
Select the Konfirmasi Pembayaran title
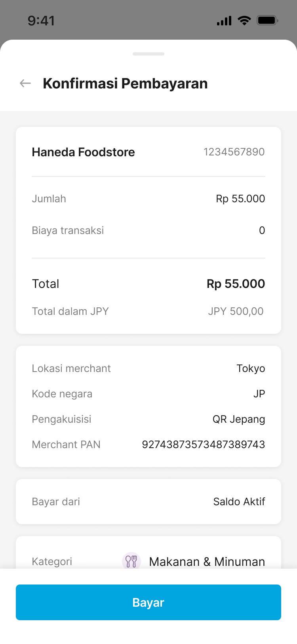125,84
